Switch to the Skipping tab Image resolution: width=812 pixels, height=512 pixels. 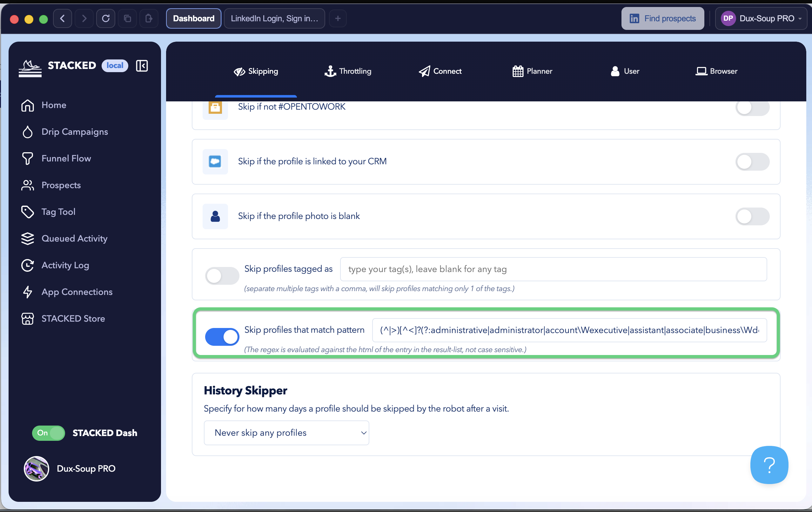point(256,71)
